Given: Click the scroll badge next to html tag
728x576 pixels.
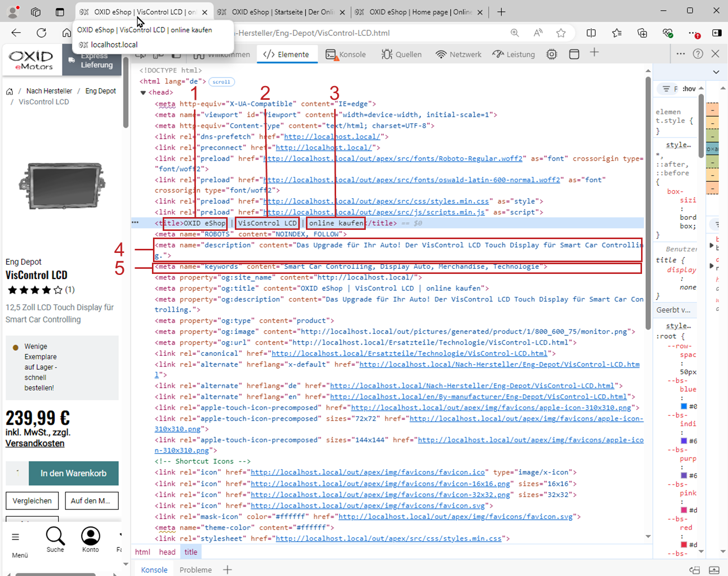Looking at the screenshot, I should pyautogui.click(x=222, y=82).
